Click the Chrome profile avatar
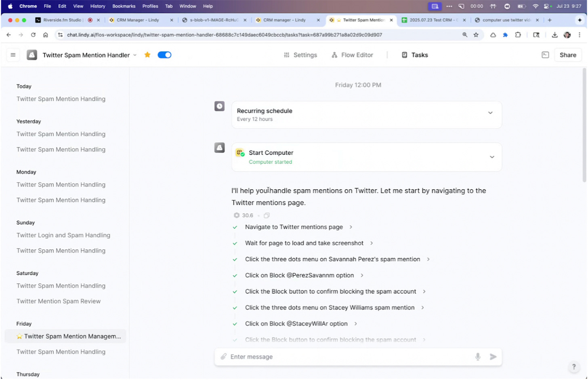This screenshot has height=380, width=588. coord(567,35)
